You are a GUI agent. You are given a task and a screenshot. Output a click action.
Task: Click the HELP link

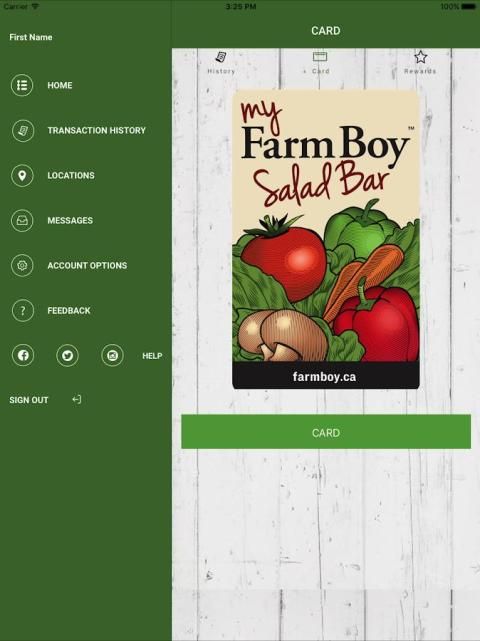(152, 356)
